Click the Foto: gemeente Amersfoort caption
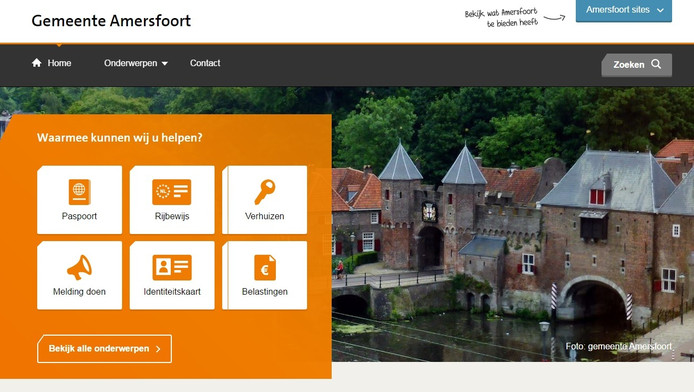Viewport: 694px width, 392px height. point(618,346)
